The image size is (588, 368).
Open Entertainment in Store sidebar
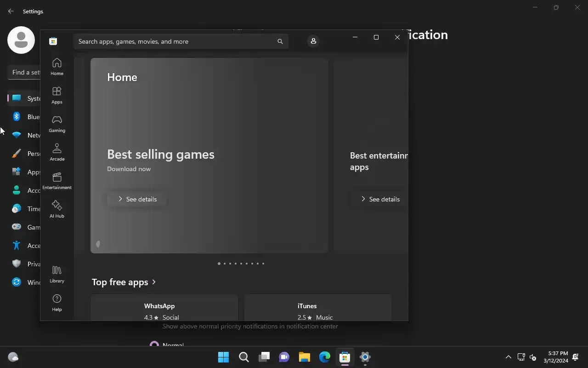(57, 181)
